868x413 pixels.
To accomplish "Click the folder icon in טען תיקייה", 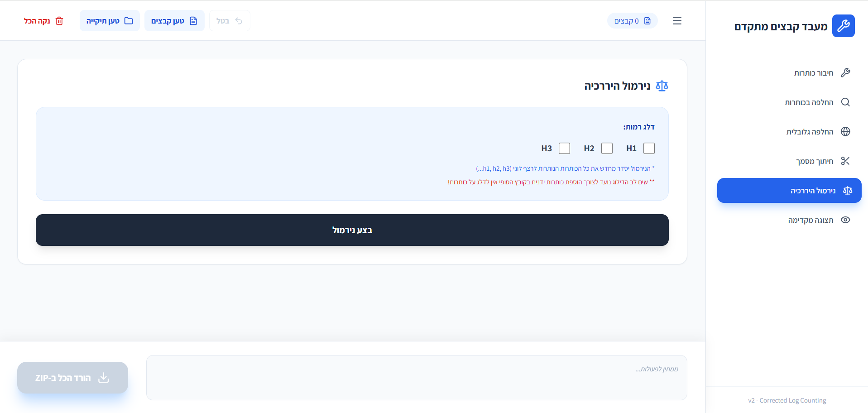I will (129, 21).
